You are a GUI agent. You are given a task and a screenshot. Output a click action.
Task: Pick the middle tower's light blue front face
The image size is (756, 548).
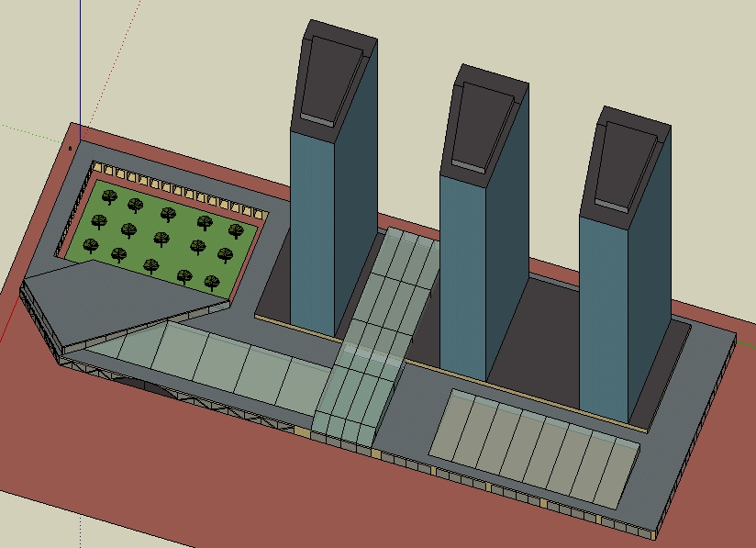click(461, 275)
